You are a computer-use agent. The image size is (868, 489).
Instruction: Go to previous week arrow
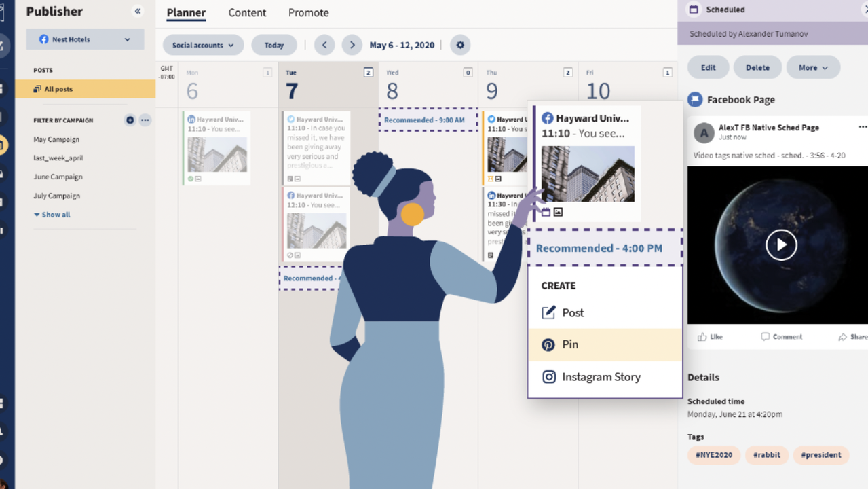(x=324, y=45)
